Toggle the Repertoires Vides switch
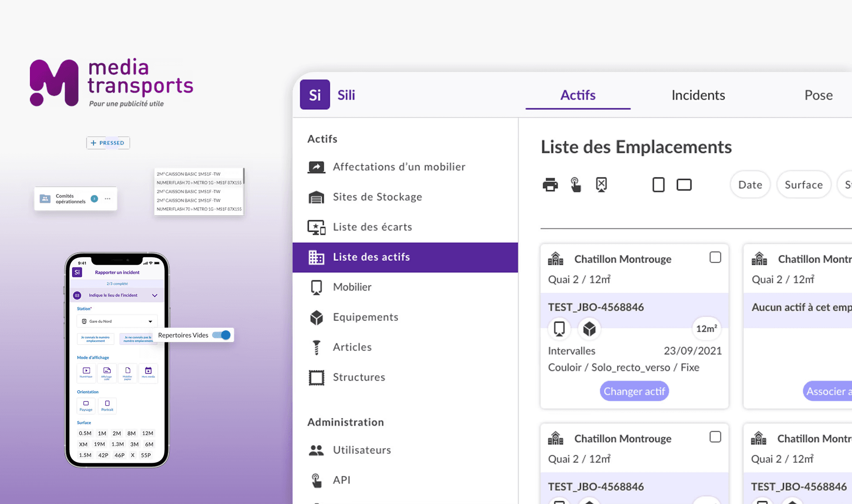Viewport: 852px width, 504px height. click(221, 335)
